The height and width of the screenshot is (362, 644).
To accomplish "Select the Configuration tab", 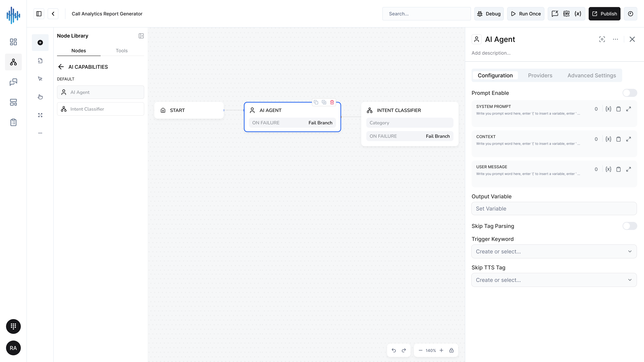I will tap(495, 75).
